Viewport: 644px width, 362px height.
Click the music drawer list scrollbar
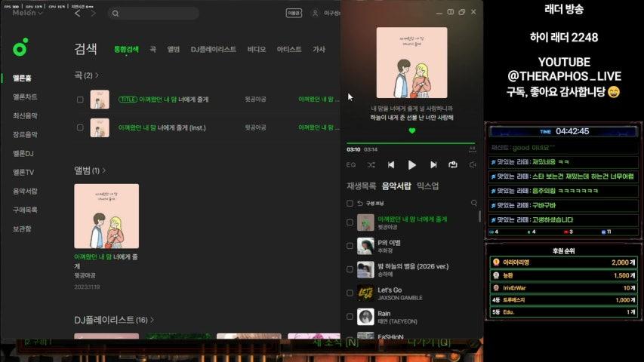479,216
